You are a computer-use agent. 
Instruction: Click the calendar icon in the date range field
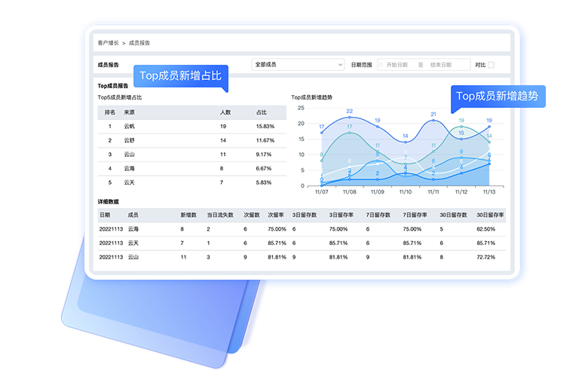pyautogui.click(x=382, y=65)
